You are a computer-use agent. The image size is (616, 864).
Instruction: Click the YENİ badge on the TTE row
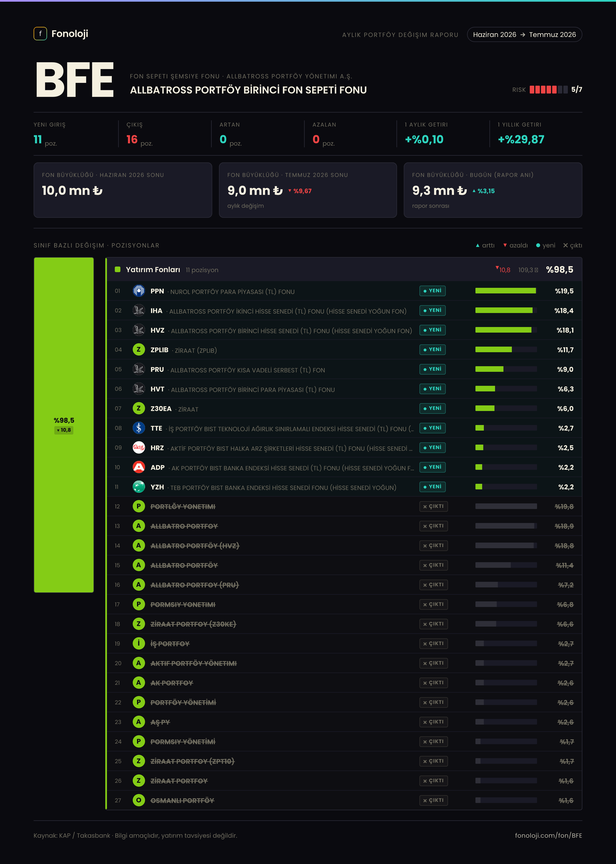(x=433, y=428)
